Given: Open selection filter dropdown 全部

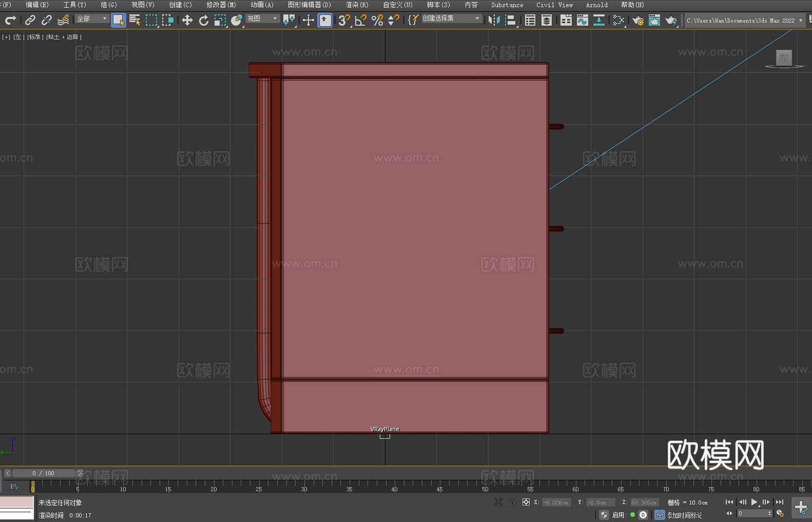Looking at the screenshot, I should point(92,18).
